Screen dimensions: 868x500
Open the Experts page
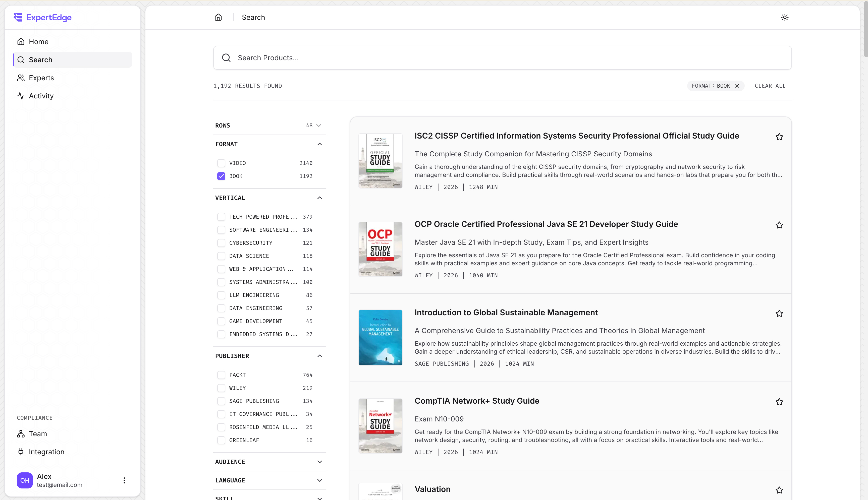pos(73,78)
